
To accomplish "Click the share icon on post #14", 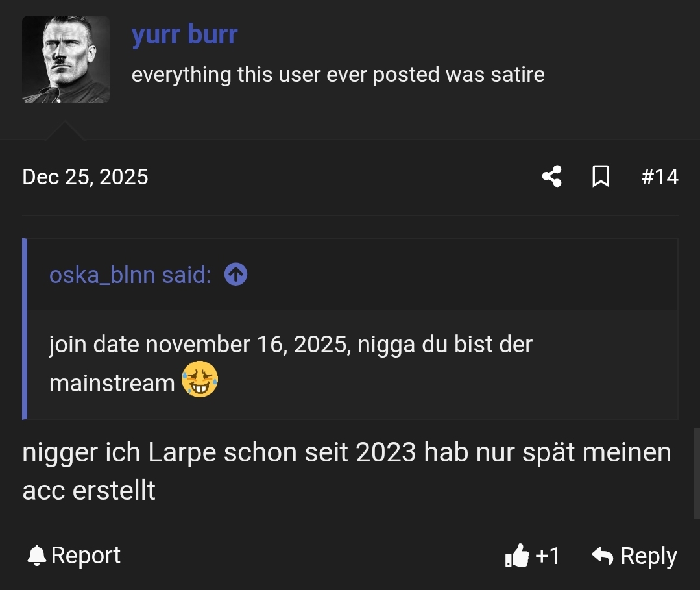I will pyautogui.click(x=552, y=176).
